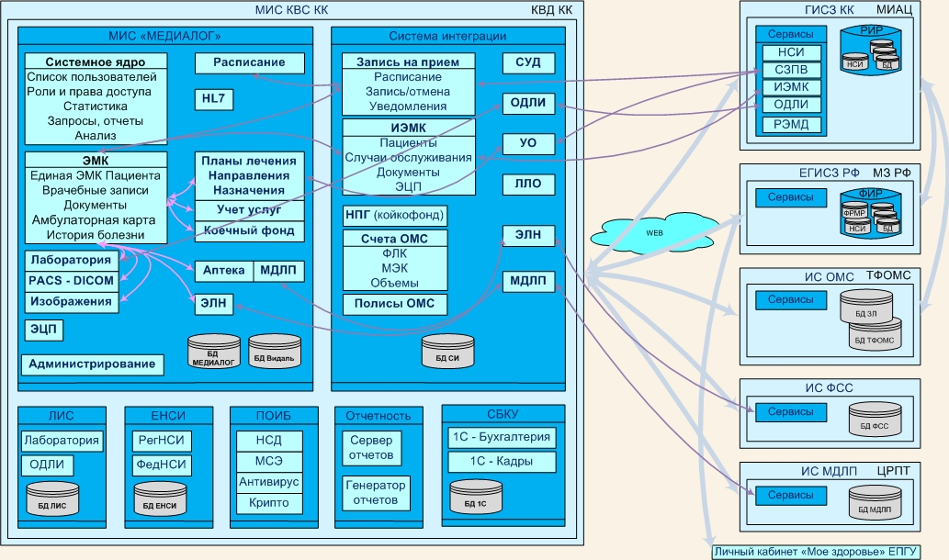Click the Администрирование block
This screenshot has width=949, height=560.
pyautogui.click(x=93, y=364)
